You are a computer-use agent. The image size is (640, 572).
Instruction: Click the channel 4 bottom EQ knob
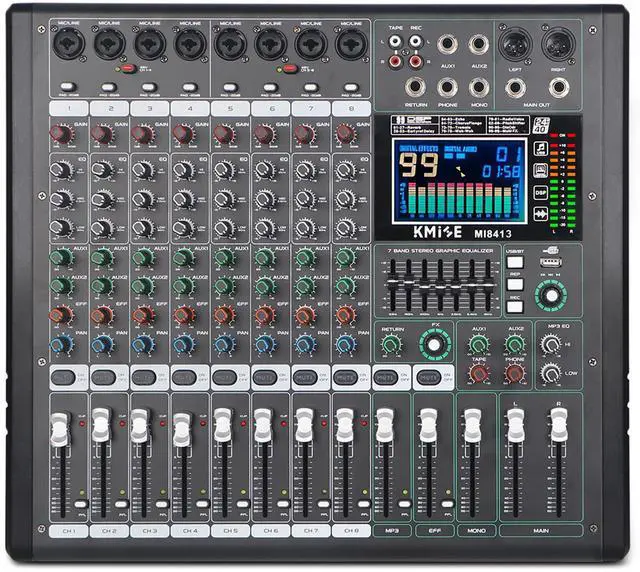(x=183, y=228)
